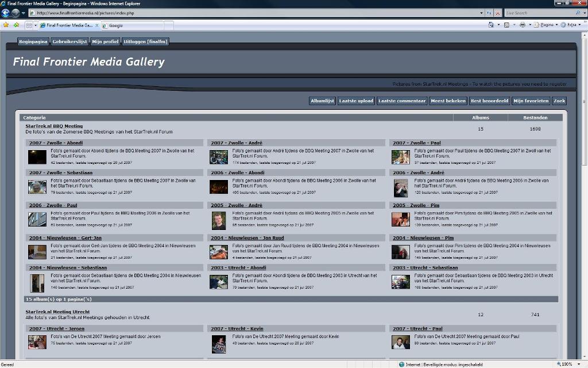Click the Home page icon
Screen dimensions: 588x368
491,25
